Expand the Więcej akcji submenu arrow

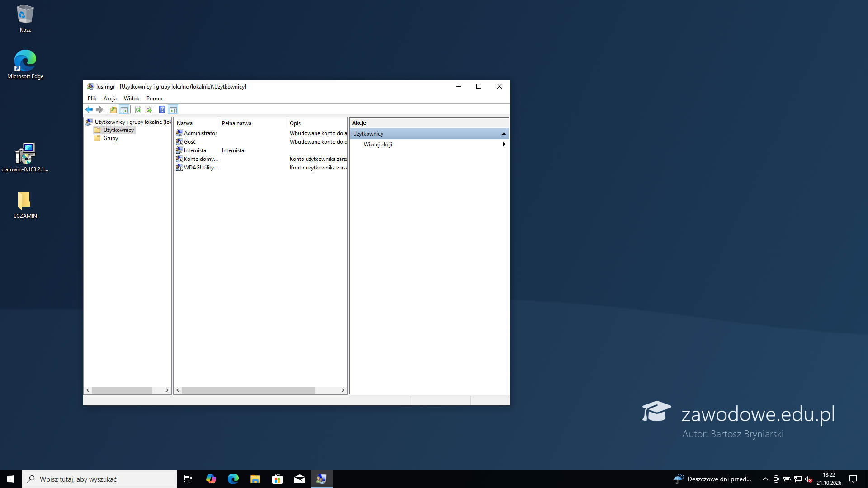tap(504, 145)
